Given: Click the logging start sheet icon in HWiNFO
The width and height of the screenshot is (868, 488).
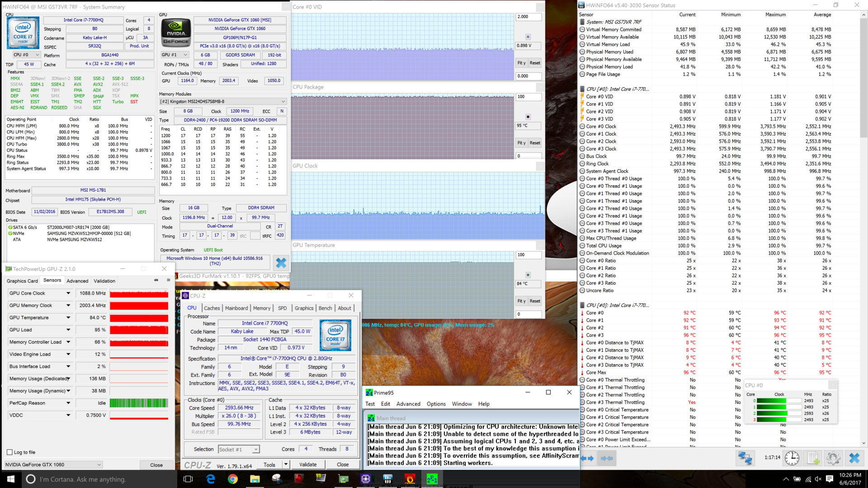Looking at the screenshot, I should pyautogui.click(x=813, y=458).
